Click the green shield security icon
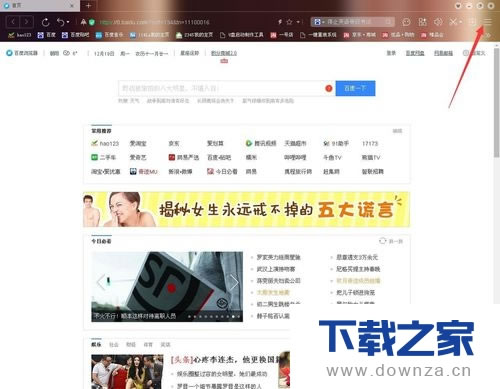This screenshot has width=500, height=389. [x=92, y=22]
